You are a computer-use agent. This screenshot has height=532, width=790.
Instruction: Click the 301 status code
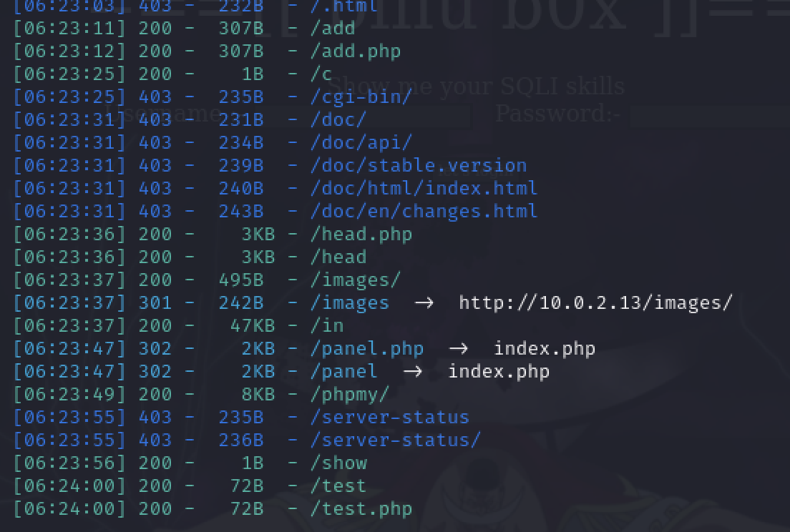(x=155, y=303)
